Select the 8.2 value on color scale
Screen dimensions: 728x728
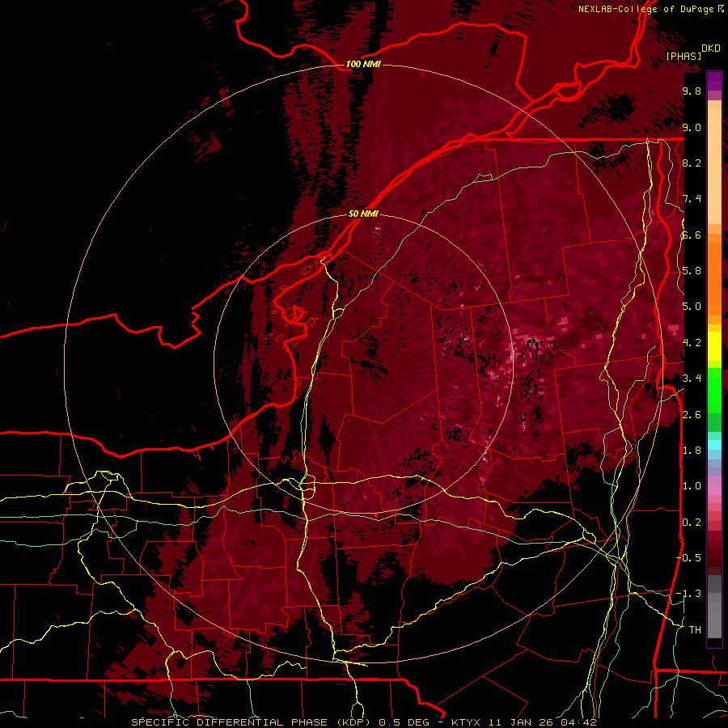(x=692, y=163)
